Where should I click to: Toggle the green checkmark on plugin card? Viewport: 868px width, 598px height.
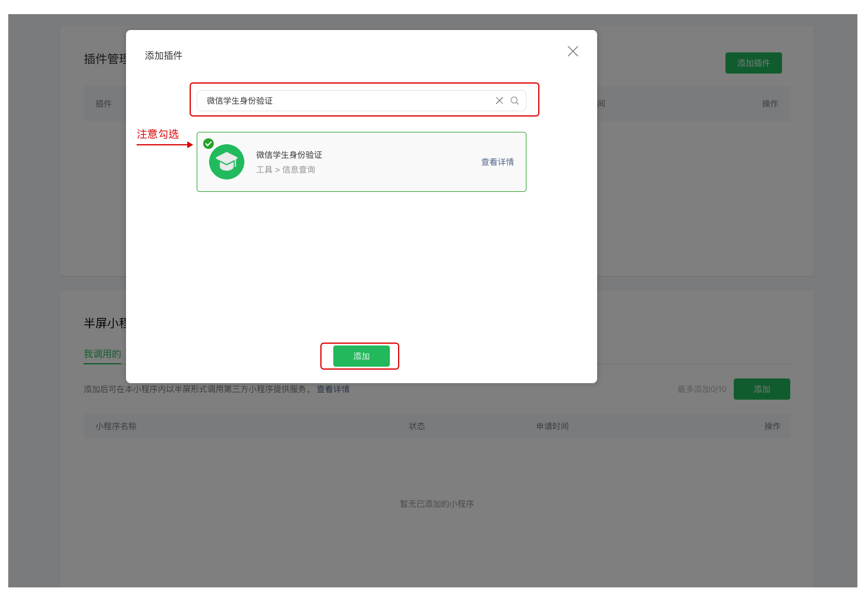(208, 144)
